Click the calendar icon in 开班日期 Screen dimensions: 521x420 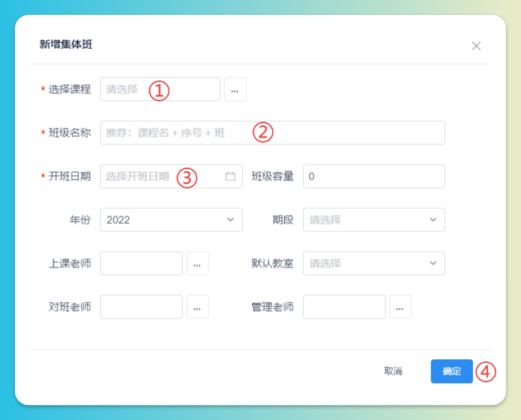pos(230,177)
